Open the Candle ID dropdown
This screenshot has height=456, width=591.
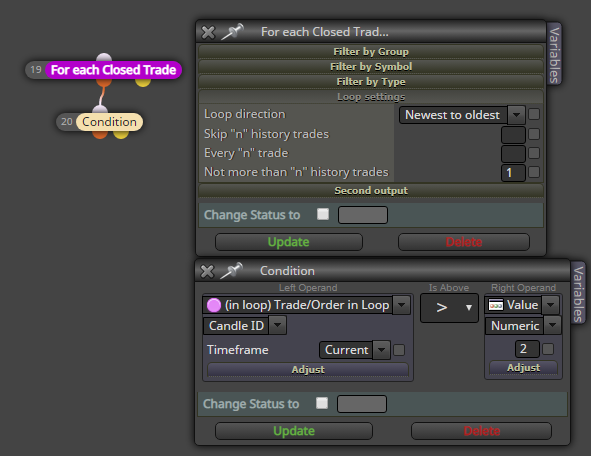coord(245,326)
